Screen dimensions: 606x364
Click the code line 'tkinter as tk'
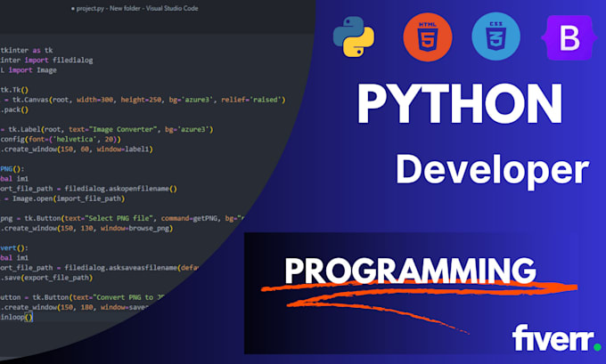[27, 50]
